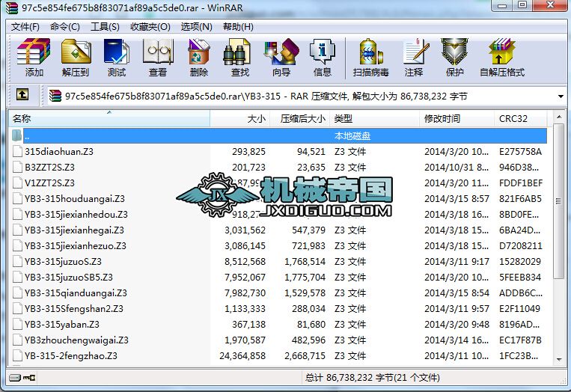Click file icon of YB-315-2fengzhao.Z3
This screenshot has width=571, height=392.
pyautogui.click(x=17, y=355)
